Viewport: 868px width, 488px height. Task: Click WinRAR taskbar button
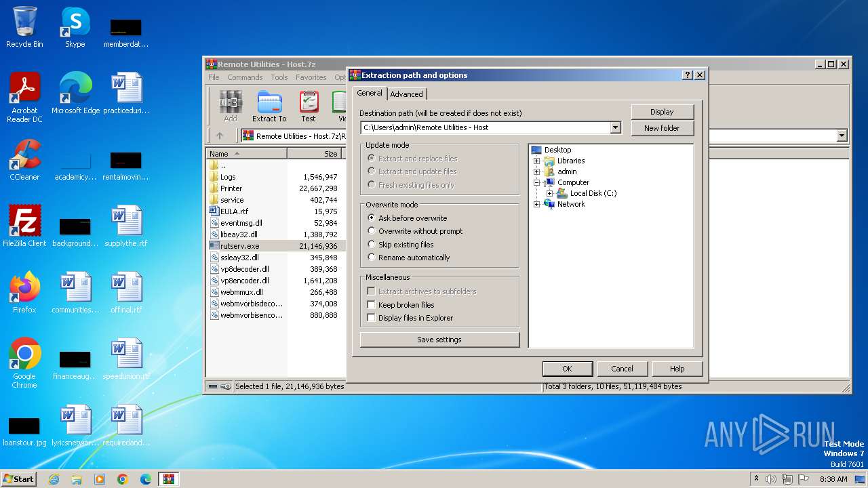(169, 479)
